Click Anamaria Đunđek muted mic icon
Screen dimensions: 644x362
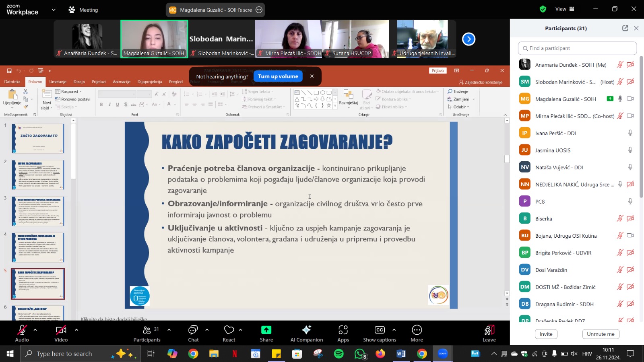click(620, 65)
